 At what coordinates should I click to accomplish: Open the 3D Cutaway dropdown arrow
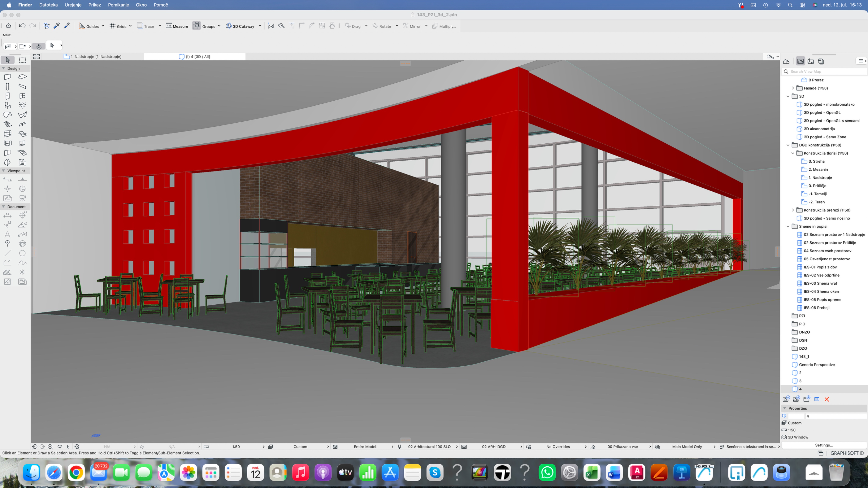pos(260,26)
